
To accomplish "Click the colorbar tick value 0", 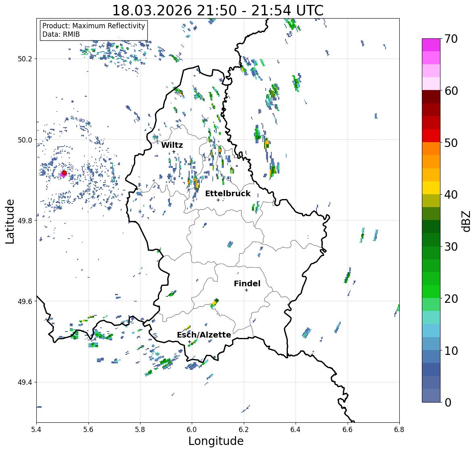I will (x=448, y=403).
